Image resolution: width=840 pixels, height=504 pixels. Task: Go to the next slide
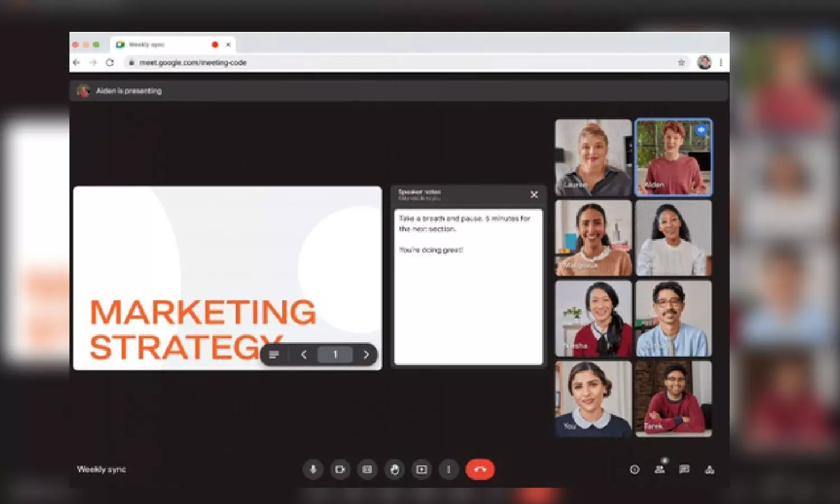coord(366,354)
